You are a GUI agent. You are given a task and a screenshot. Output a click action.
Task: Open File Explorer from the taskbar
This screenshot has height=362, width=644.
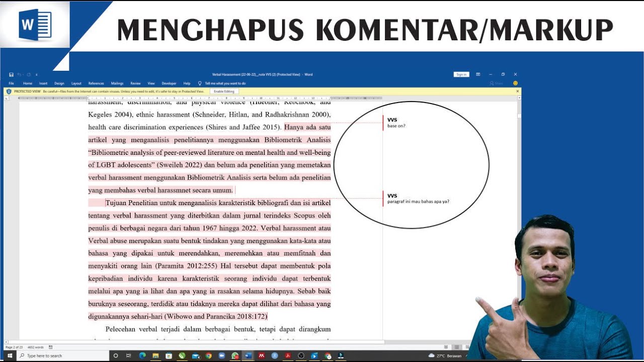155,355
